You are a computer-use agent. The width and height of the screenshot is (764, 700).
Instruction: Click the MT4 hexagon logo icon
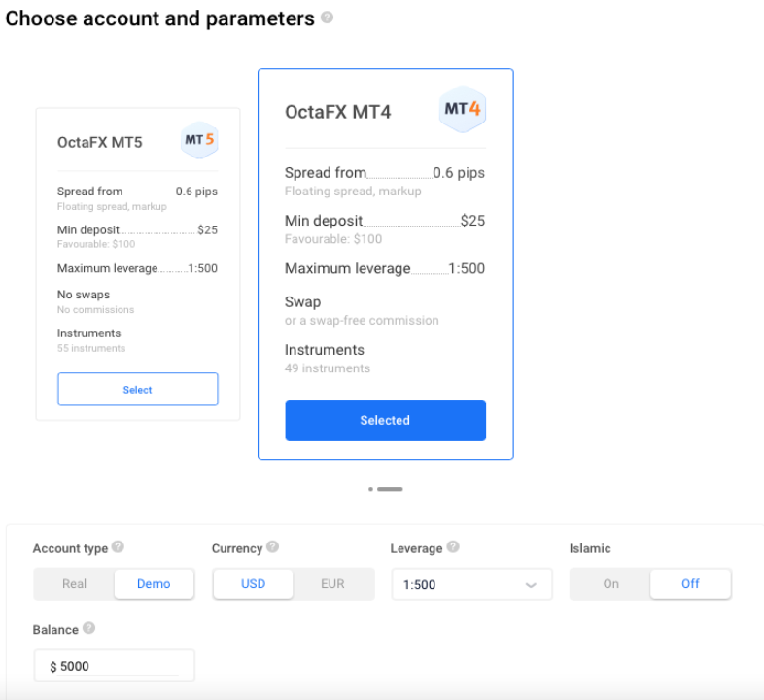[x=463, y=109]
